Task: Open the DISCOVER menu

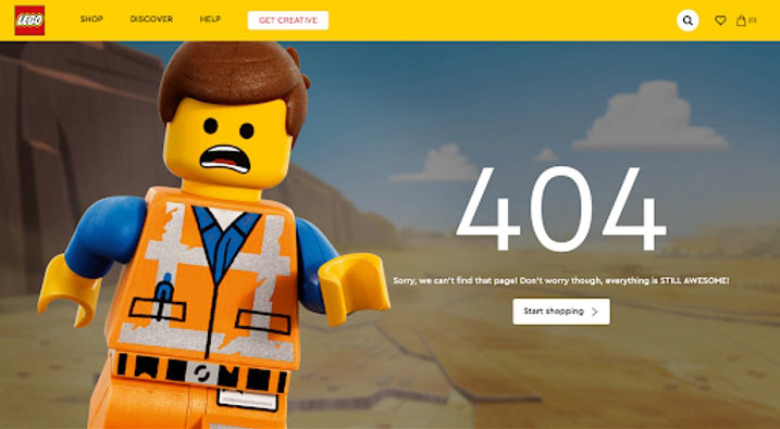Action: [151, 19]
